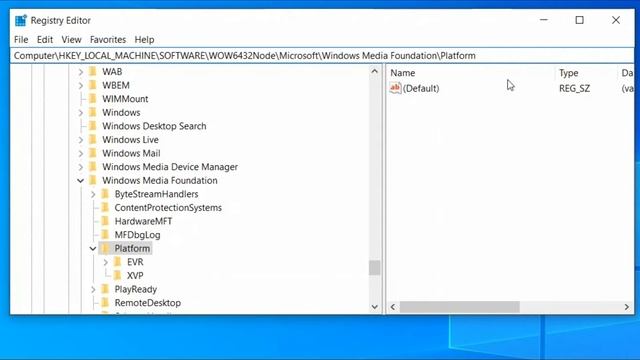The width and height of the screenshot is (640, 360).
Task: Click the XVP folder icon
Action: click(118, 276)
